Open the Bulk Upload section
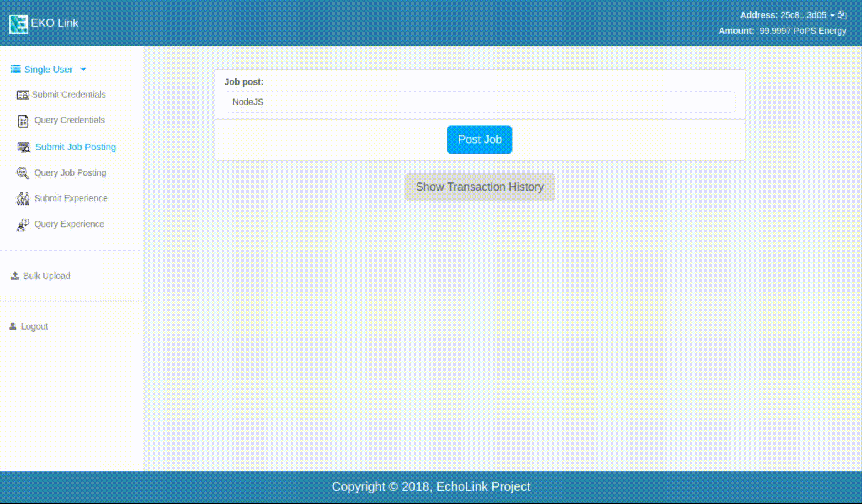Image resolution: width=862 pixels, height=504 pixels. [x=46, y=276]
